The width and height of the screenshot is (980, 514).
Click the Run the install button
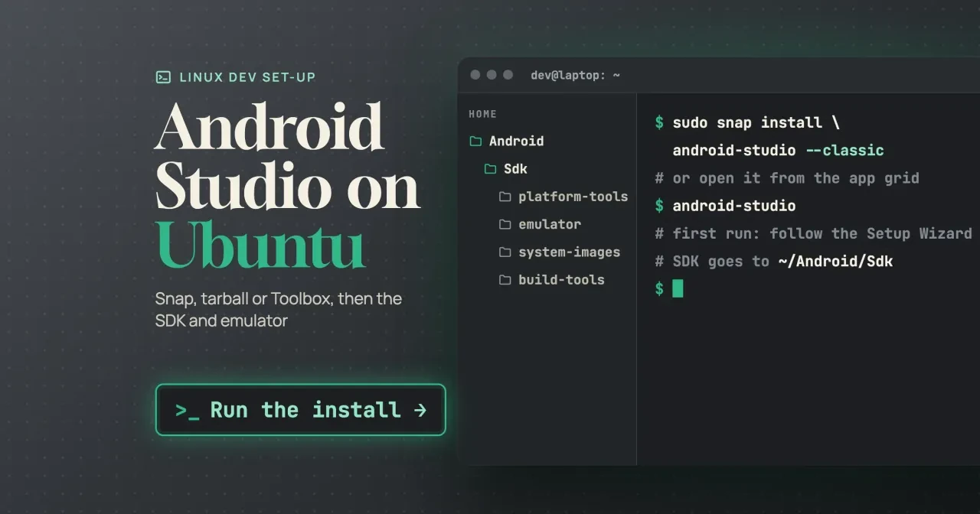300,410
